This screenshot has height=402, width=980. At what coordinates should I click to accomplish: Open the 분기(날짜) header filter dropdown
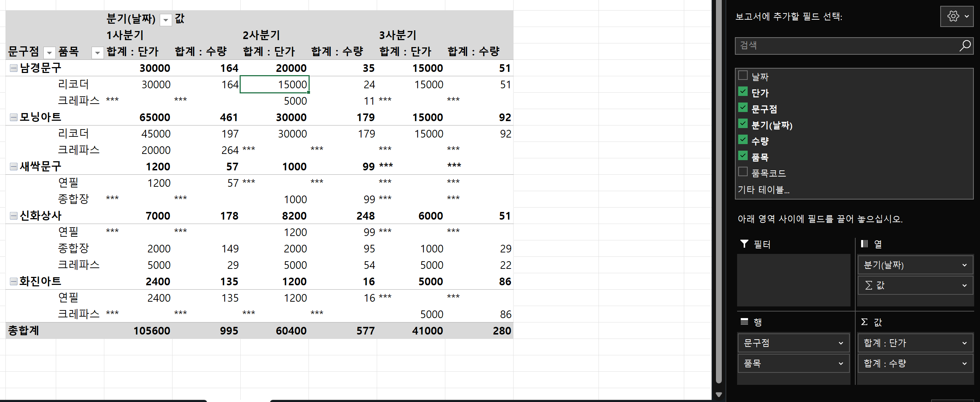pyautogui.click(x=166, y=20)
